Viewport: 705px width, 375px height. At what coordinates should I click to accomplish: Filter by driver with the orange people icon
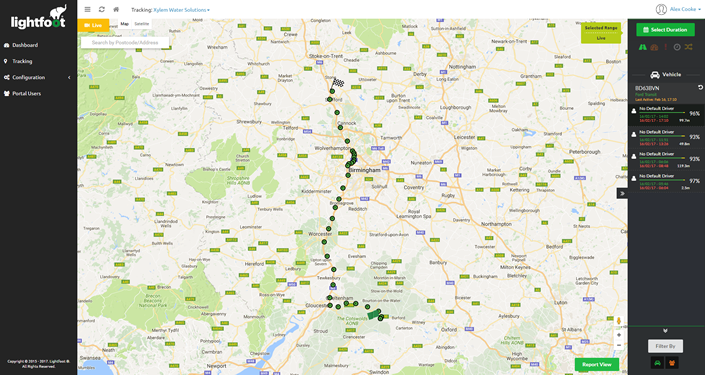[x=672, y=362]
